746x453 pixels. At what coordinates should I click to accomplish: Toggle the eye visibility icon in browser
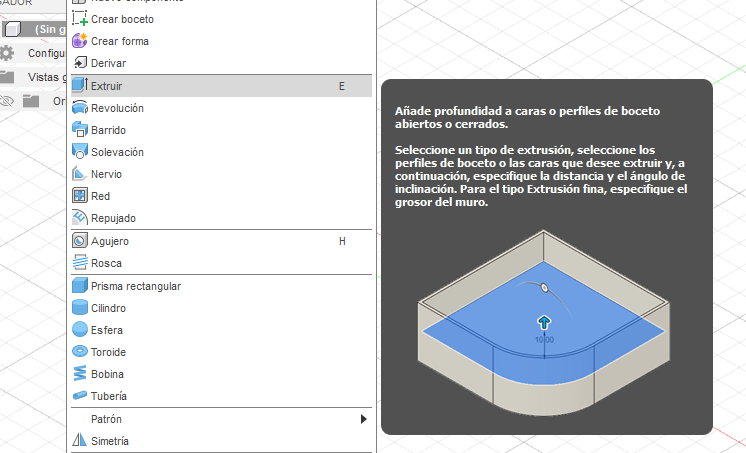coord(6,101)
